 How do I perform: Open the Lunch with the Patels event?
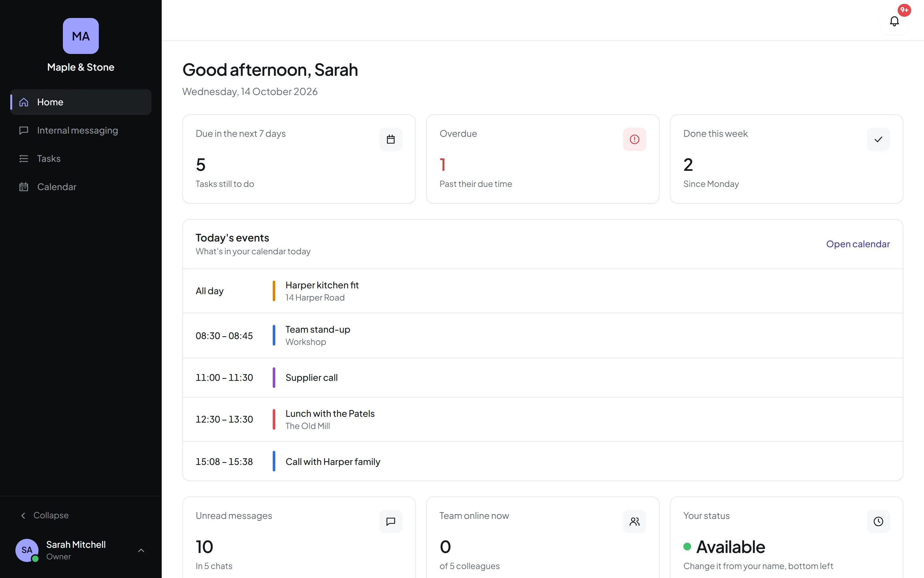[x=543, y=419]
